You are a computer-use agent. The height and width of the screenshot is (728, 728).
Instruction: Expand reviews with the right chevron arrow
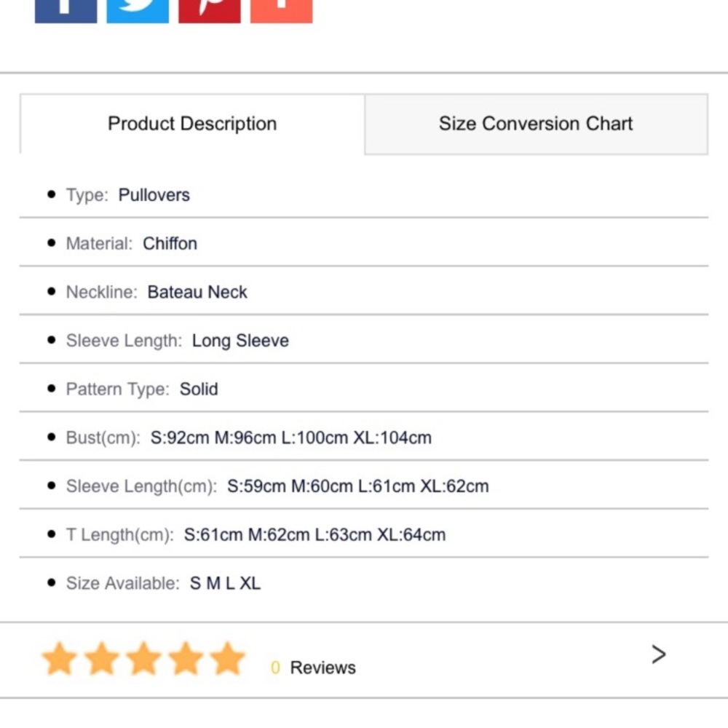(658, 654)
